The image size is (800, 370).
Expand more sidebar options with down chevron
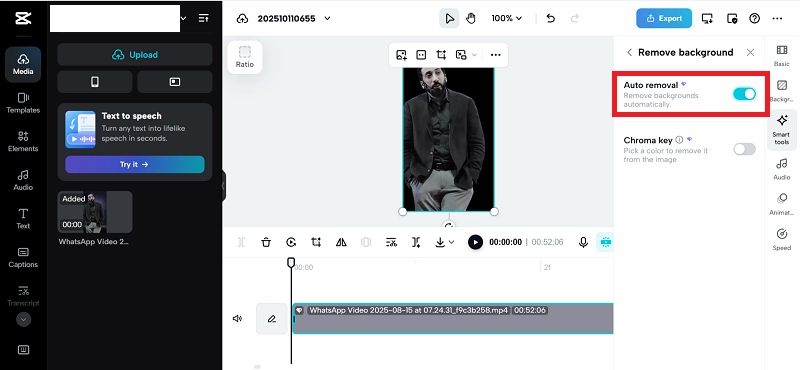click(x=23, y=319)
